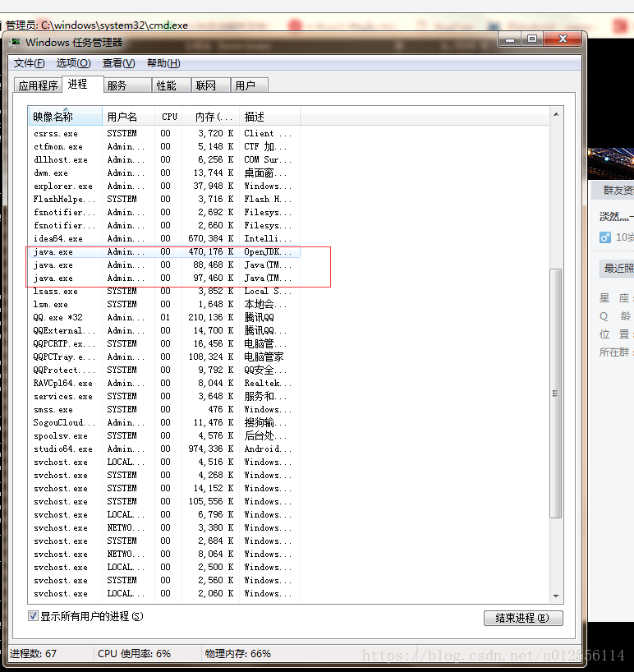Image resolution: width=634 pixels, height=672 pixels.
Task: Sort by 描述 column header
Action: (x=270, y=117)
